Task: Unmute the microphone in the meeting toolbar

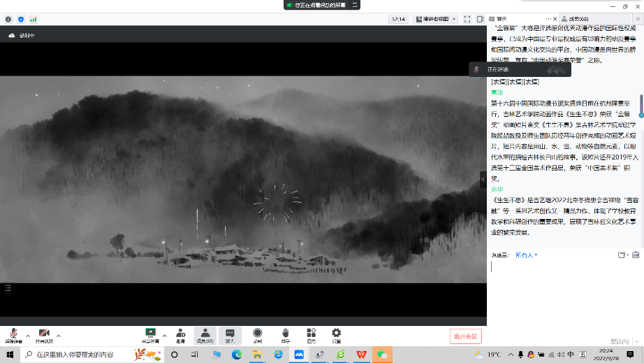Action: (x=13, y=336)
